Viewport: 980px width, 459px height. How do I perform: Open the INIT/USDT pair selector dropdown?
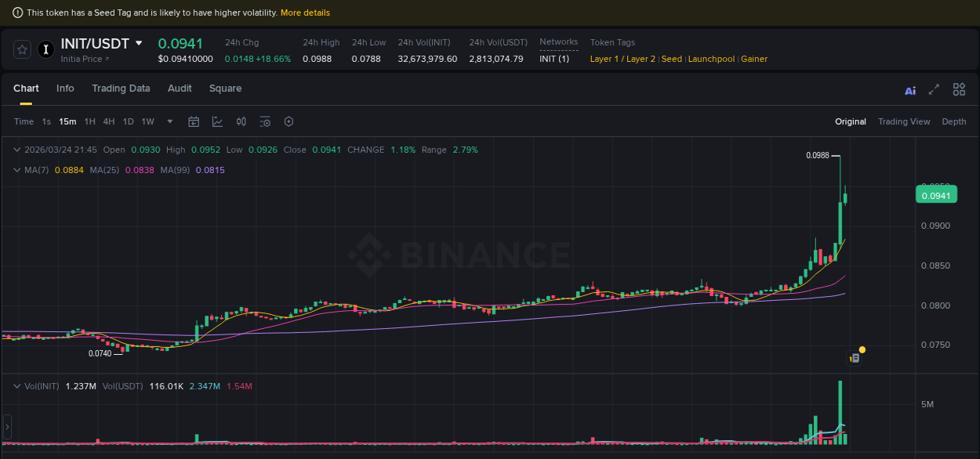(x=140, y=43)
